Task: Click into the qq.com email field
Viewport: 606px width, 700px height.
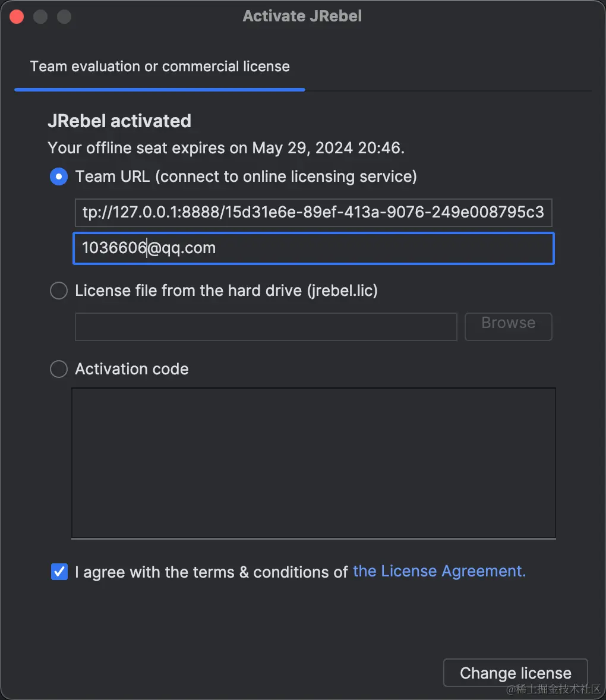Action: (313, 248)
